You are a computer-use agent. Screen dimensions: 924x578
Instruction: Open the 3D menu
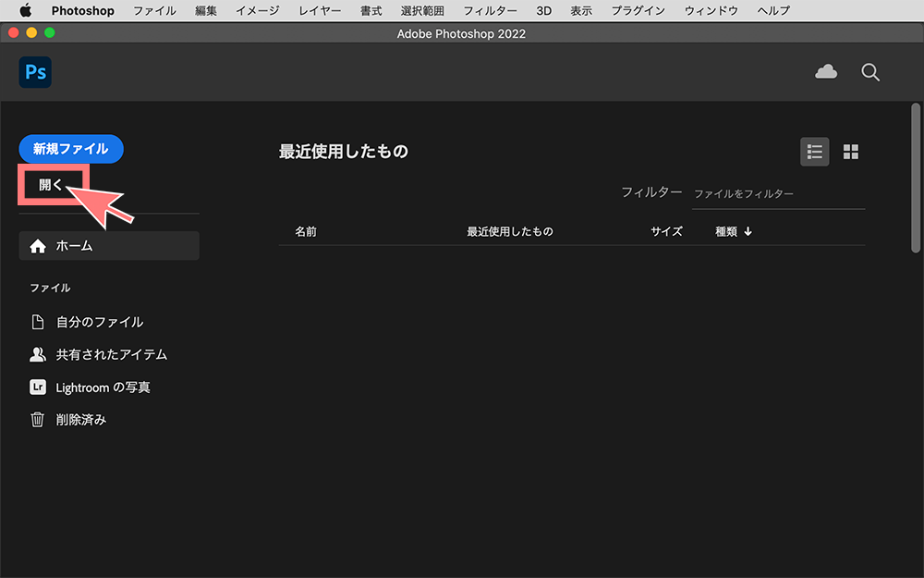544,10
